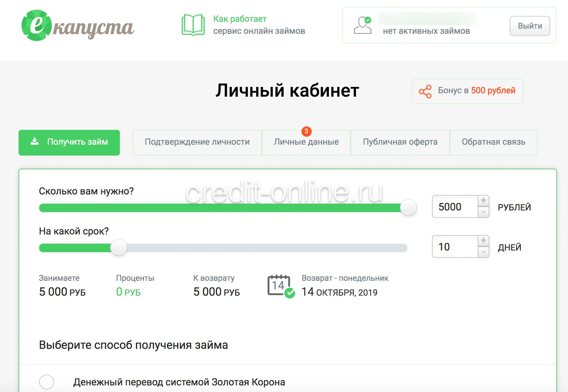Click the 10 days input field
This screenshot has width=568, height=392.
(x=455, y=246)
